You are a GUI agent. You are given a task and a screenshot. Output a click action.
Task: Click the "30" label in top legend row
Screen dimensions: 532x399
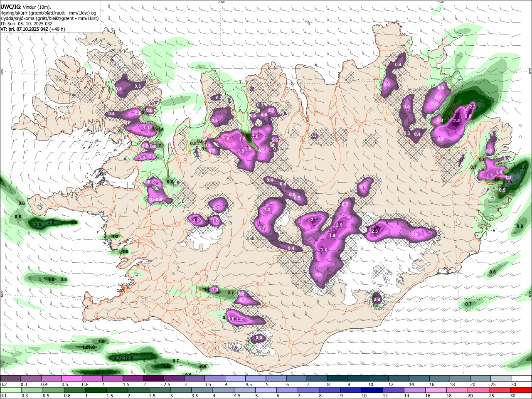514,384
